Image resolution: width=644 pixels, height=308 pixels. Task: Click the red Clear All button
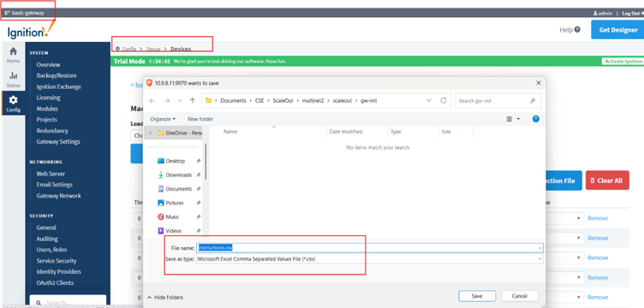[x=607, y=181]
